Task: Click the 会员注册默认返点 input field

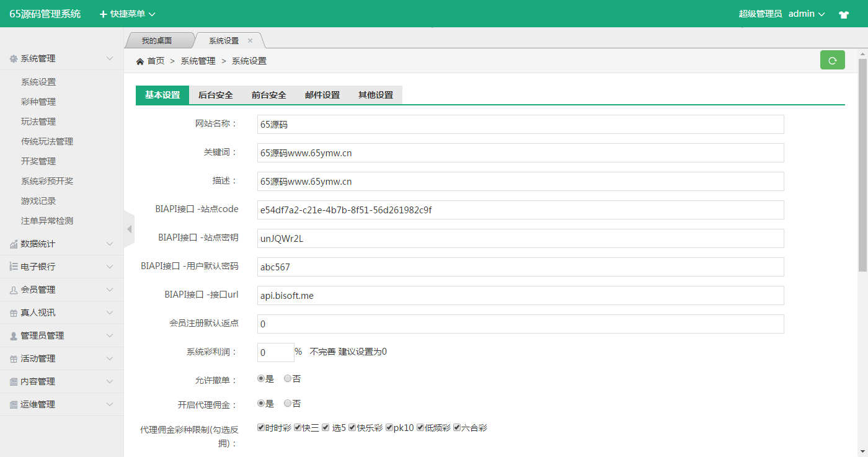Action: coord(521,324)
